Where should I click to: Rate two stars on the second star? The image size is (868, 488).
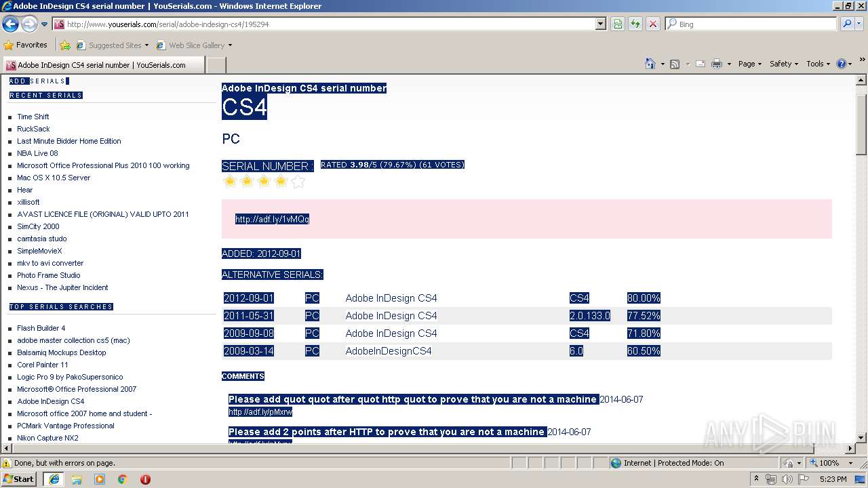coord(247,181)
